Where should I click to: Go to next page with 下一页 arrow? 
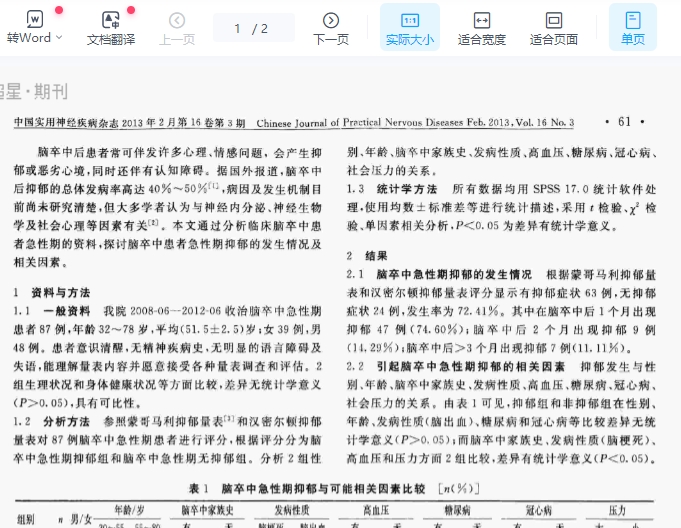[x=331, y=20]
